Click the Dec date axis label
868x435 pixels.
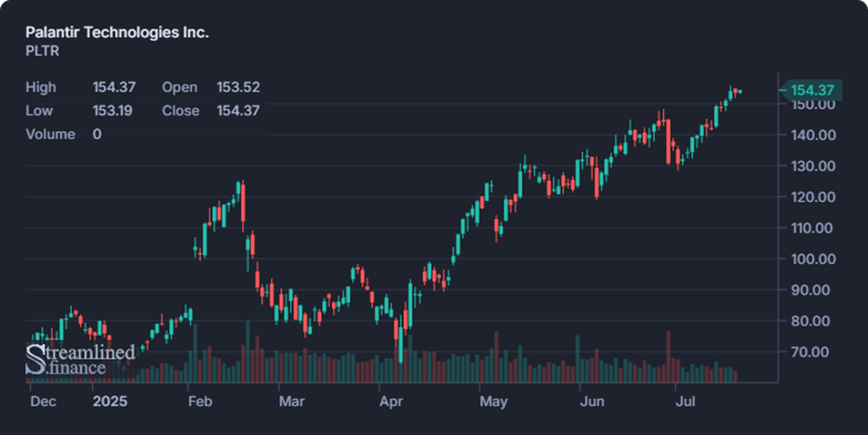(43, 402)
